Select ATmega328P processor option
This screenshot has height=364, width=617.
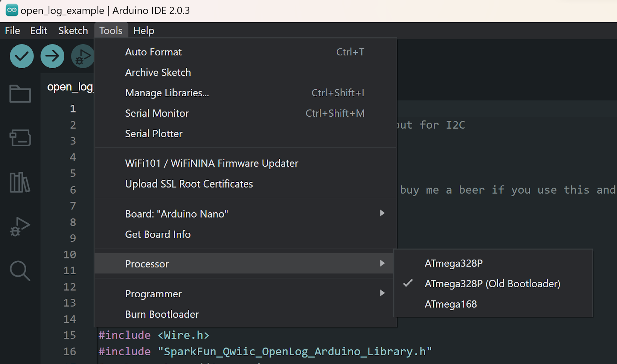[x=493, y=263]
